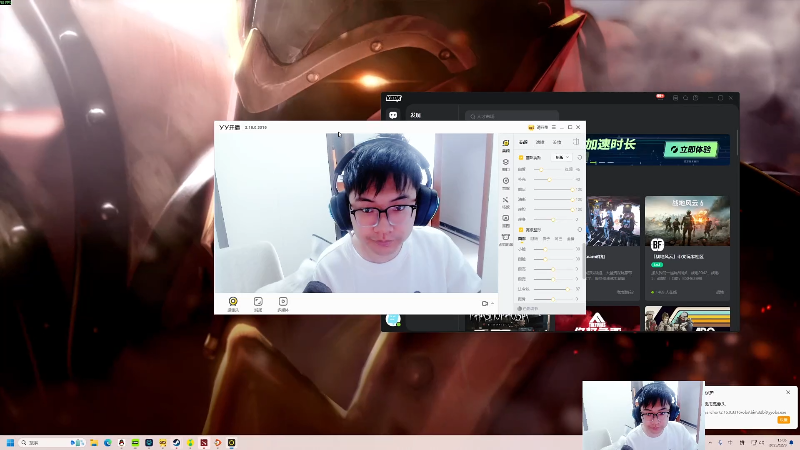This screenshot has height=450, width=800.
Task: Show hidden system tray icons chevron
Action: point(710,443)
